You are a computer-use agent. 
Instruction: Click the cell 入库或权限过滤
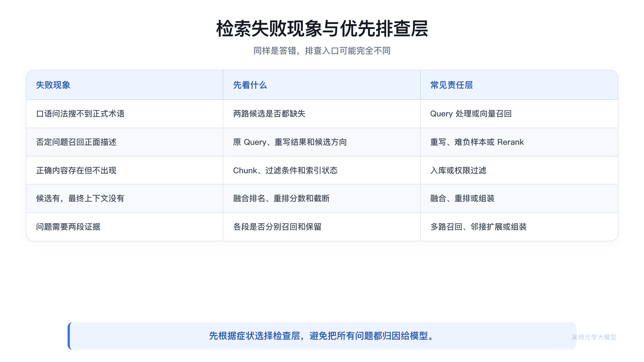519,170
